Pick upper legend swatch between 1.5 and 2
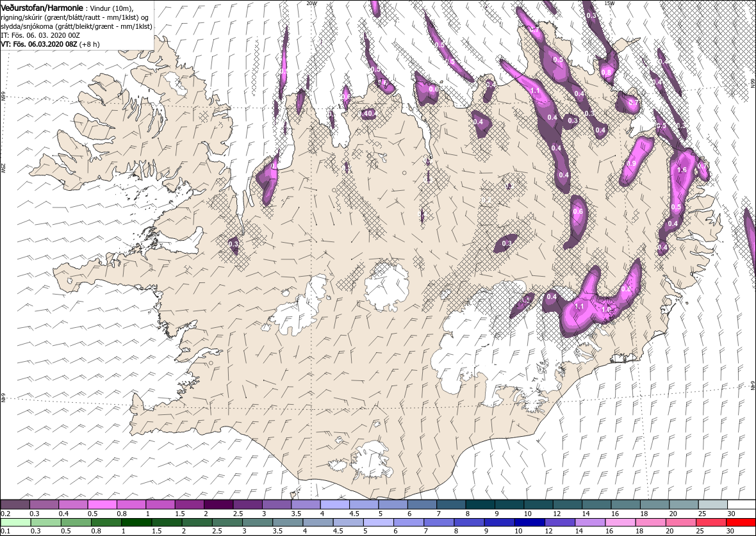Viewport: 756px width, 536px height. pos(190,505)
